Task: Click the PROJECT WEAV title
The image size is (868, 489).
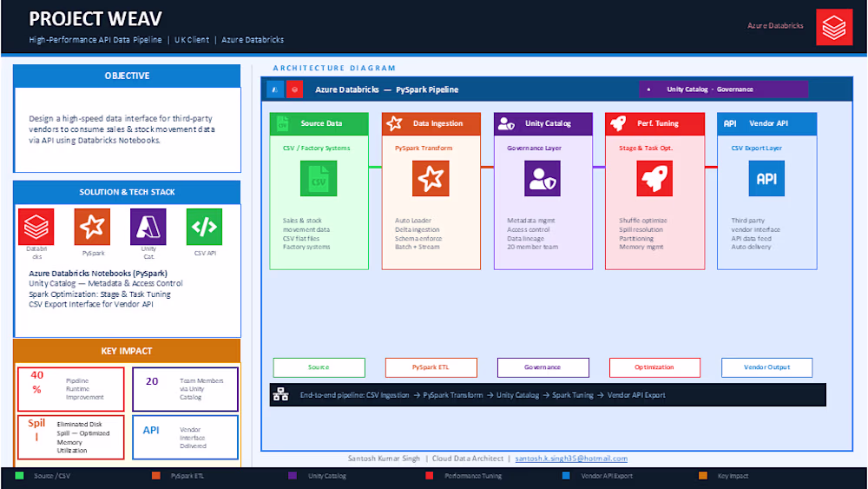Action: (x=95, y=19)
